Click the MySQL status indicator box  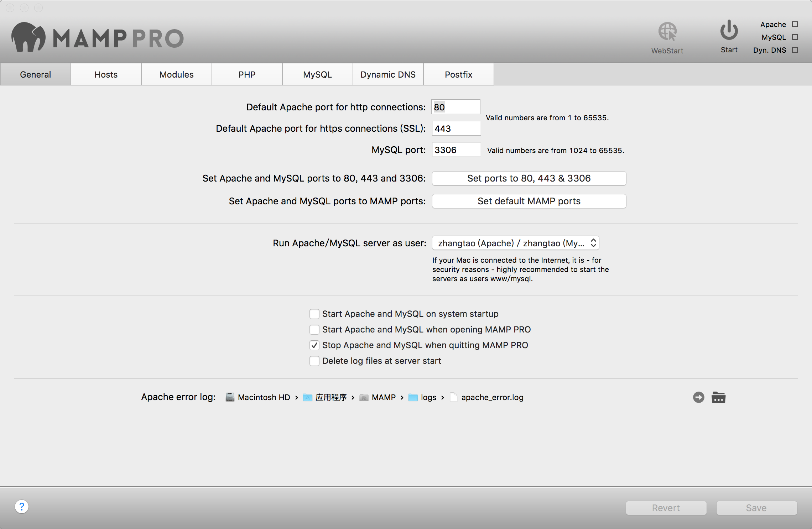click(795, 37)
